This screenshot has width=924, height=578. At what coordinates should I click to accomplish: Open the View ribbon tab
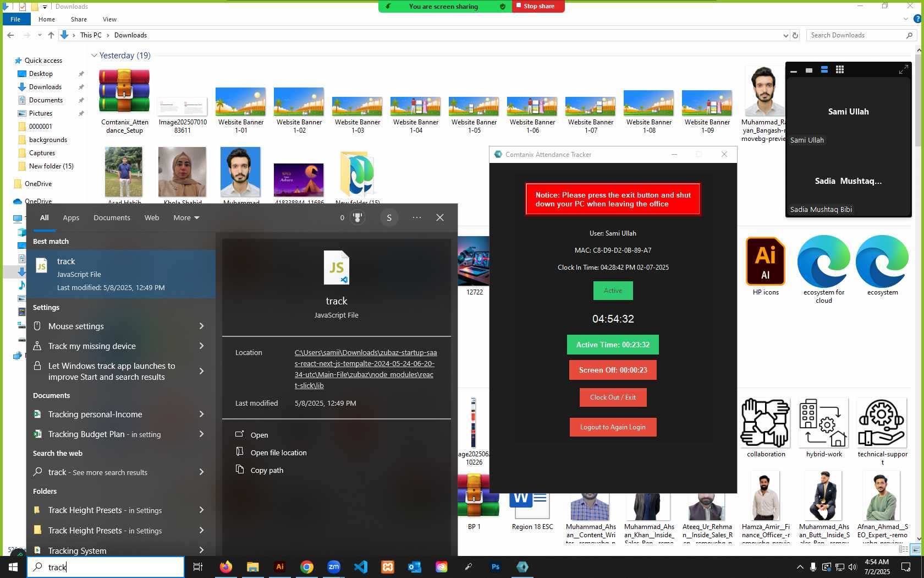point(109,19)
